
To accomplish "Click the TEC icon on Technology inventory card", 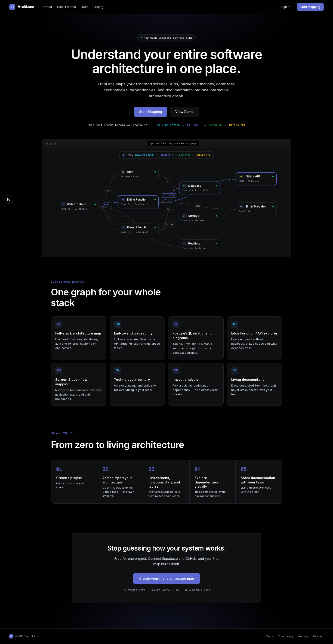I will 117,371.
